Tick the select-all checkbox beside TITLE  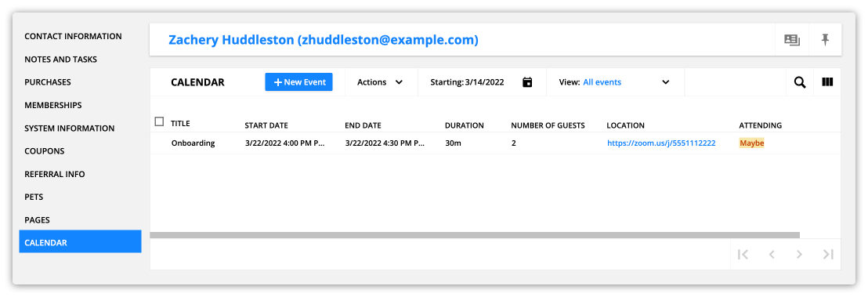(x=160, y=121)
